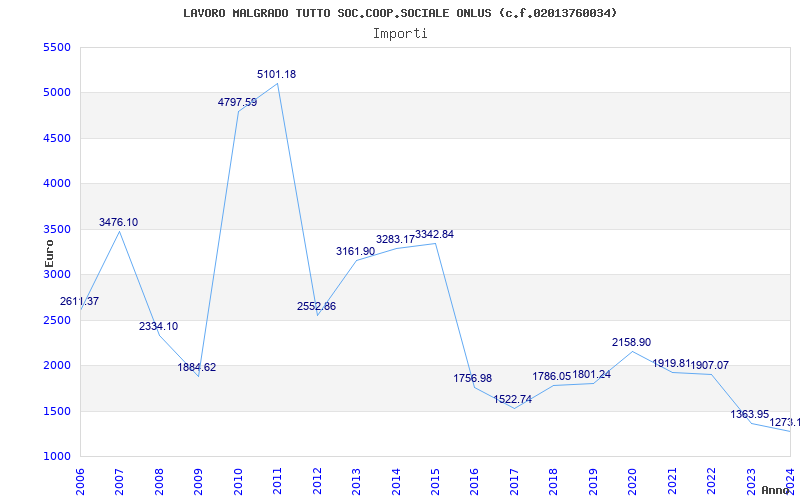800x500 pixels.
Task: Select the 1884.62 data label
Action: pyautogui.click(x=197, y=367)
